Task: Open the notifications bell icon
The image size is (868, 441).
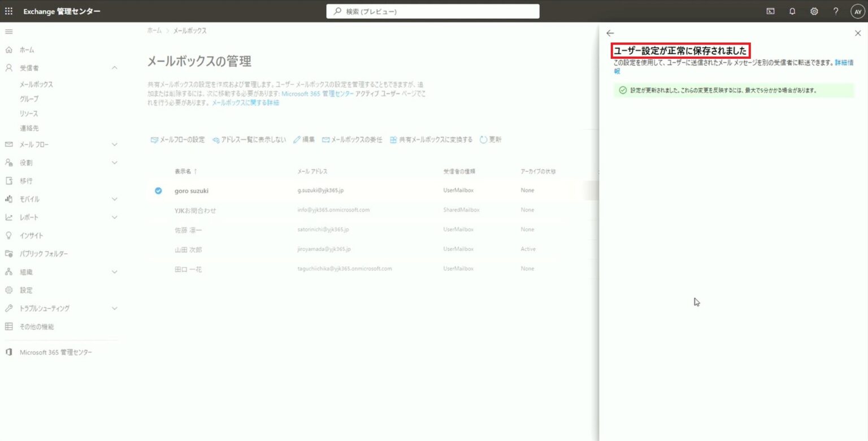Action: (792, 11)
